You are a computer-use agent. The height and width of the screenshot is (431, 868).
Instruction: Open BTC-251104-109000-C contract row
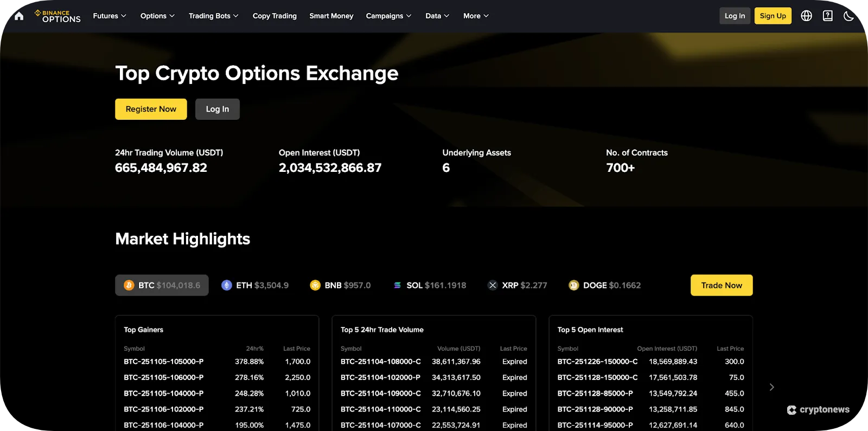(434, 394)
